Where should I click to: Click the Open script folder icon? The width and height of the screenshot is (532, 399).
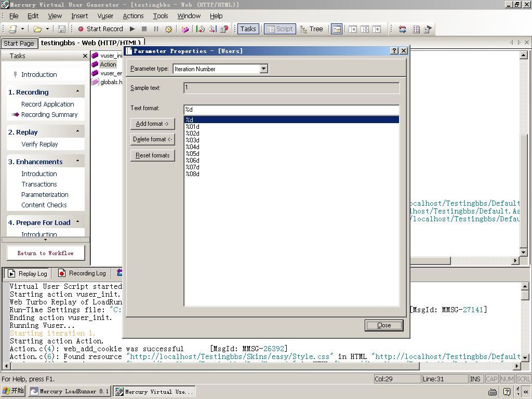tap(37, 29)
